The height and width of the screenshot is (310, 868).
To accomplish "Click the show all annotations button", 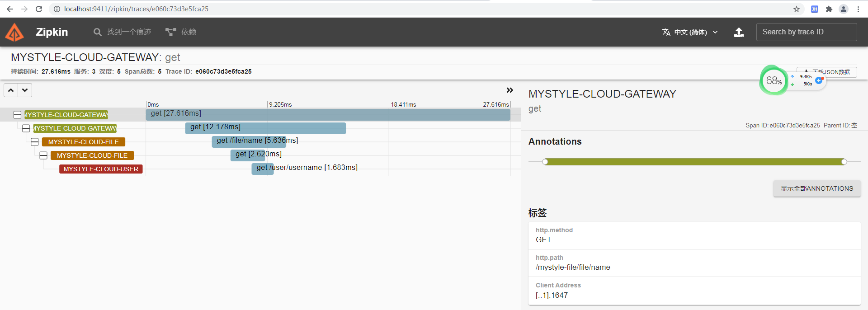I will tap(816, 188).
